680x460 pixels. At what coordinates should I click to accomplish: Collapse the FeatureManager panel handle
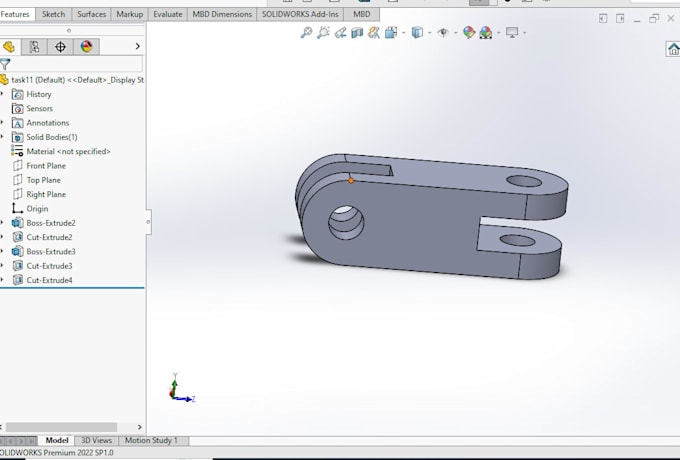click(148, 222)
